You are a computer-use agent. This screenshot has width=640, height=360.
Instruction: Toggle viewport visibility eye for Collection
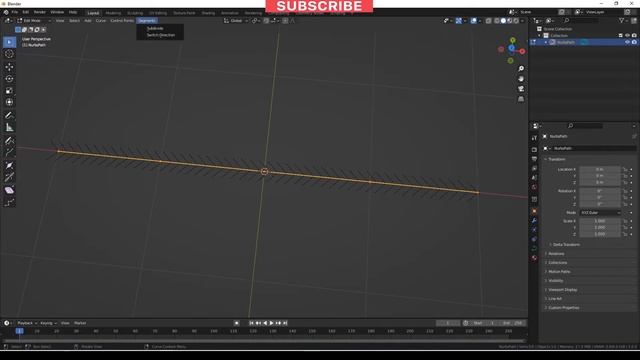click(x=627, y=36)
